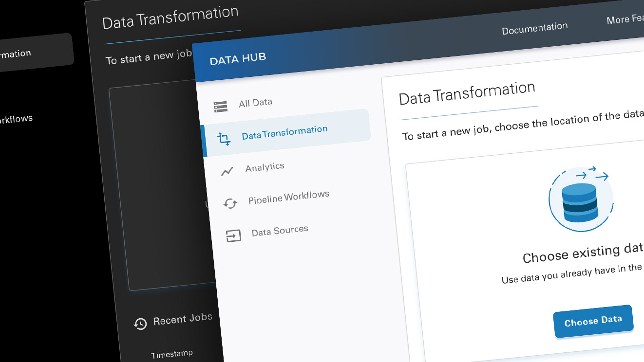Click 'To start a new job' text in dark window
644x362 pixels.
(149, 57)
